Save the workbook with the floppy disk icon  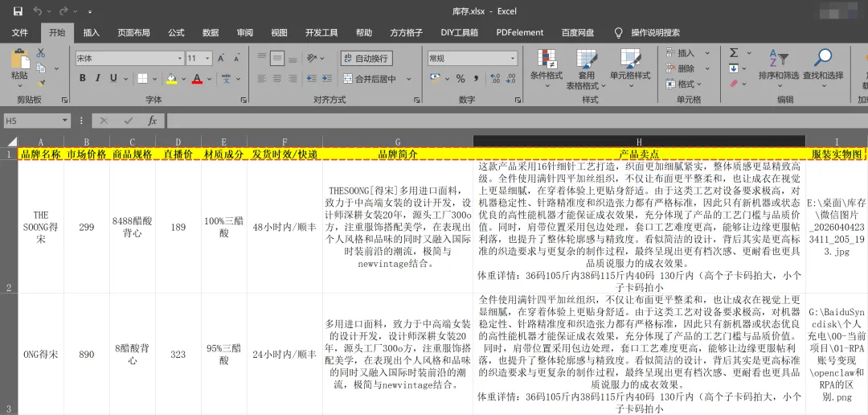(18, 11)
